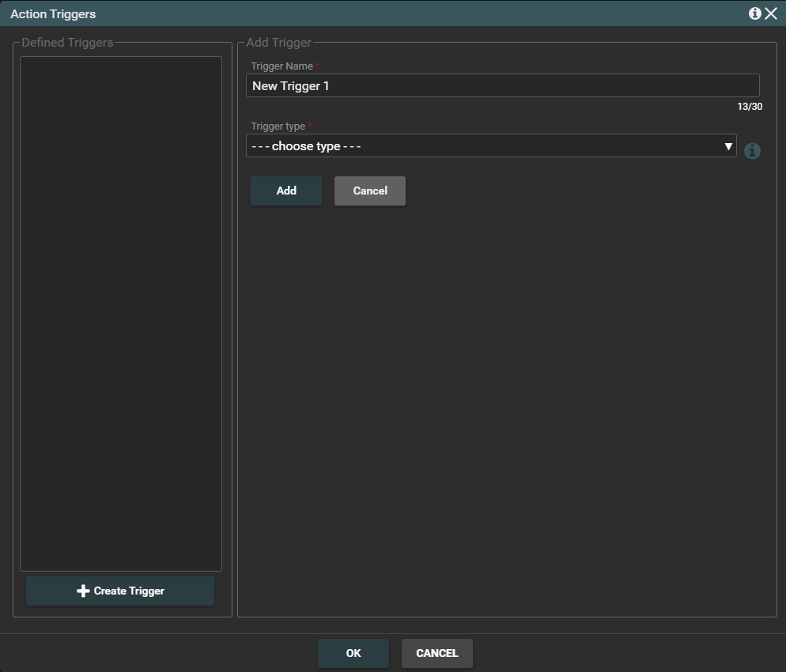Viewport: 786px width, 672px height.
Task: Close the Action Triggers dialog with X
Action: point(771,13)
